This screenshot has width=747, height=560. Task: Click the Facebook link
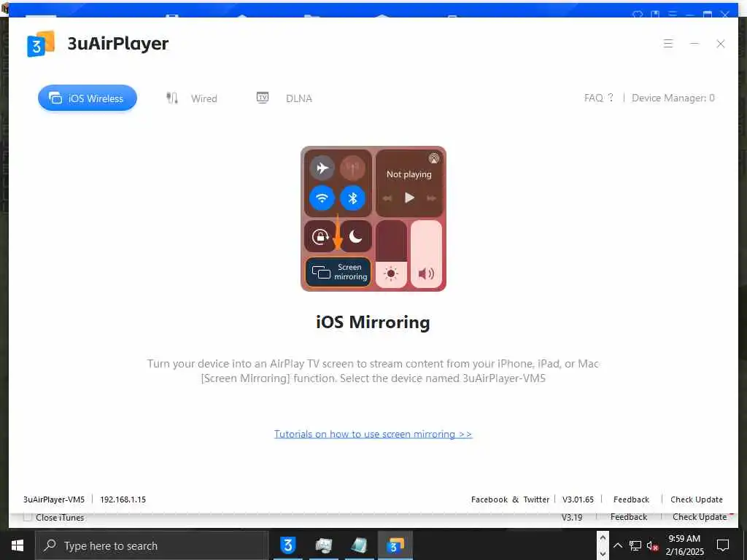(x=489, y=499)
